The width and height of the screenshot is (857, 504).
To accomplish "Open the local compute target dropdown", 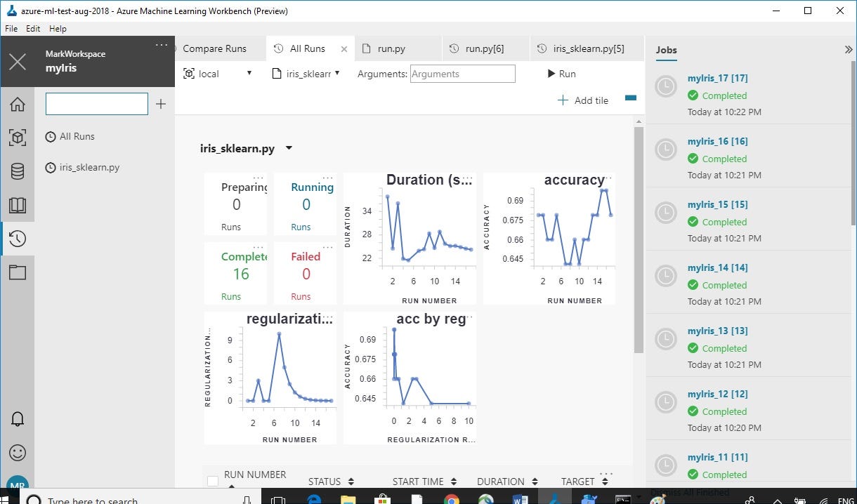I will coord(217,74).
